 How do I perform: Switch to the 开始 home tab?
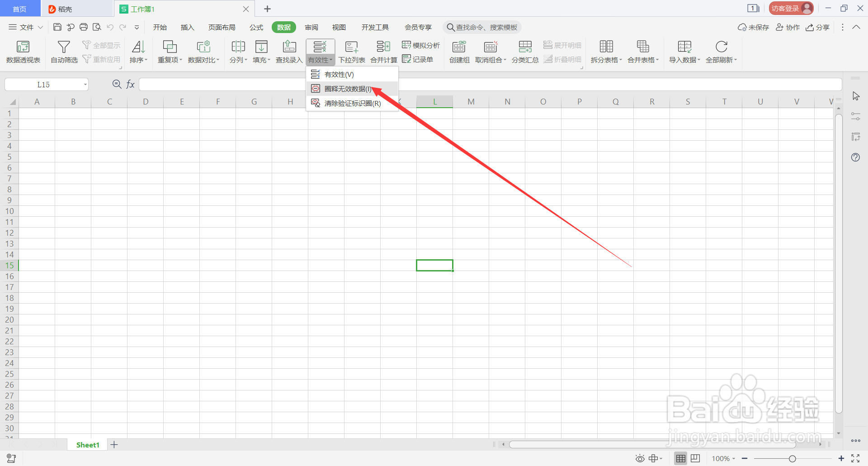click(160, 27)
